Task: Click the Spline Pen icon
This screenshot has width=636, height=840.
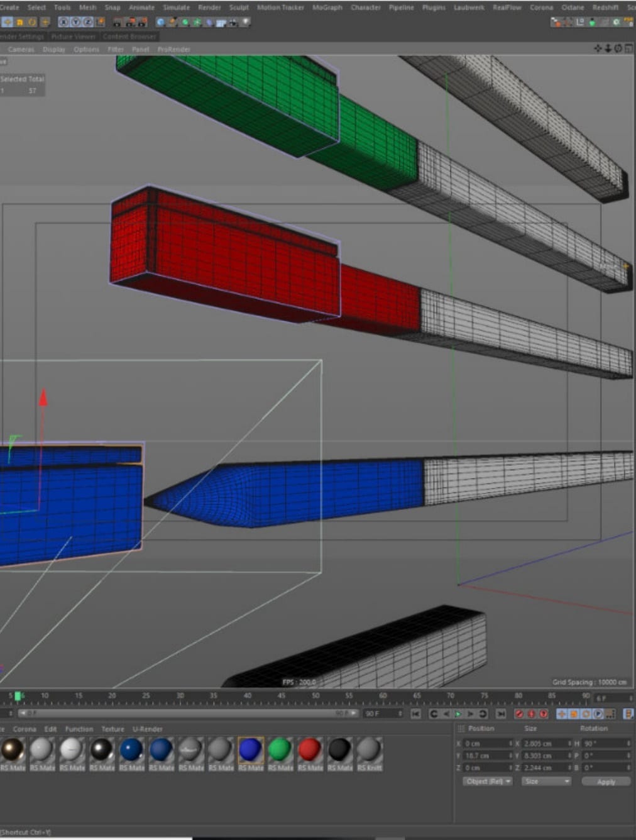Action: pos(172,22)
